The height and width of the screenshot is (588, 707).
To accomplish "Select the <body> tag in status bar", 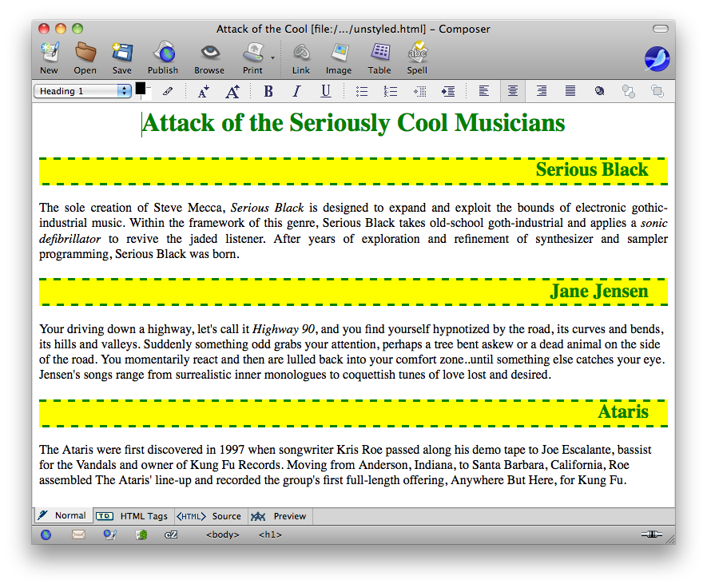I will (223, 534).
